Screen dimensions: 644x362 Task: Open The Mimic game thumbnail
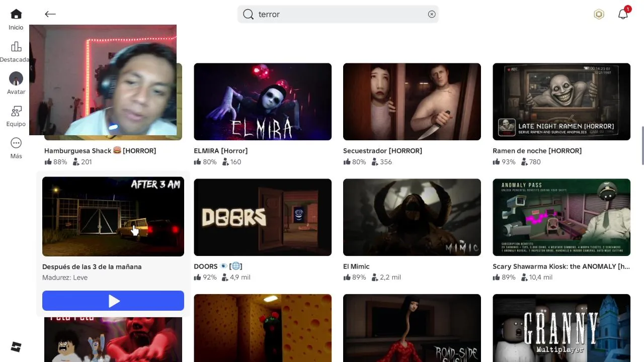point(412,217)
